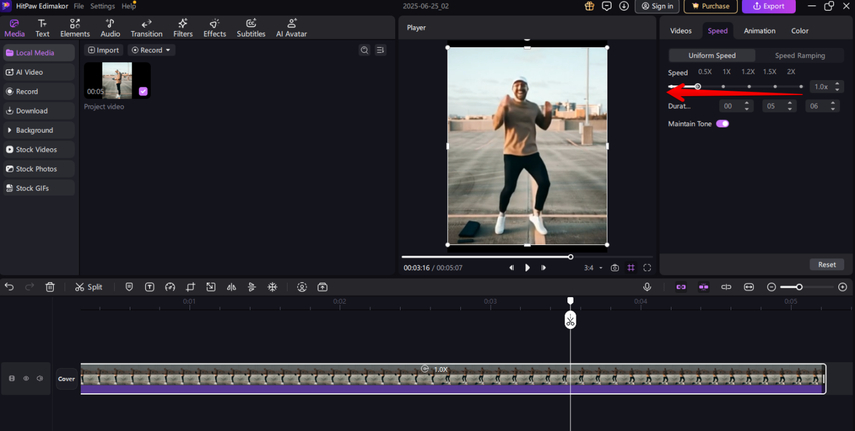
Task: Search the media library
Action: pos(364,50)
